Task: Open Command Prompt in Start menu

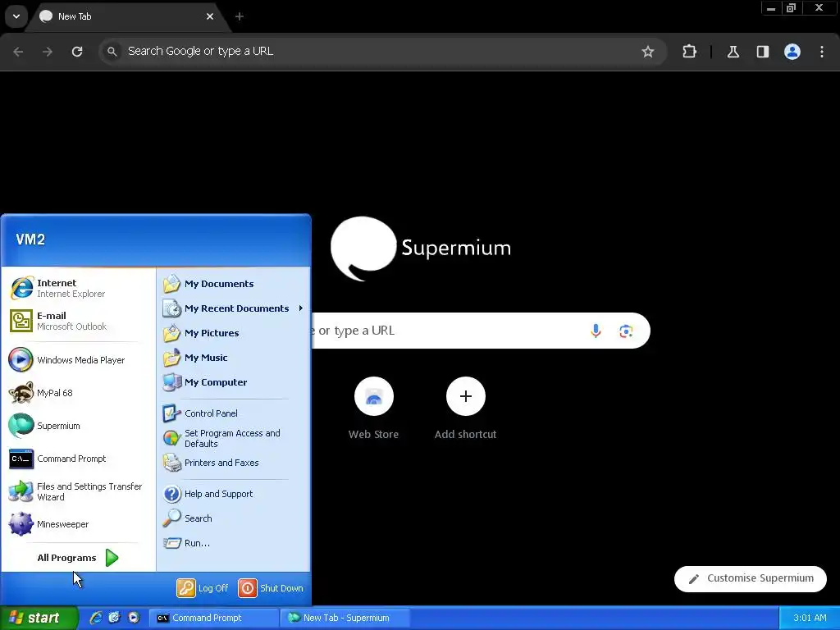Action: click(78, 459)
